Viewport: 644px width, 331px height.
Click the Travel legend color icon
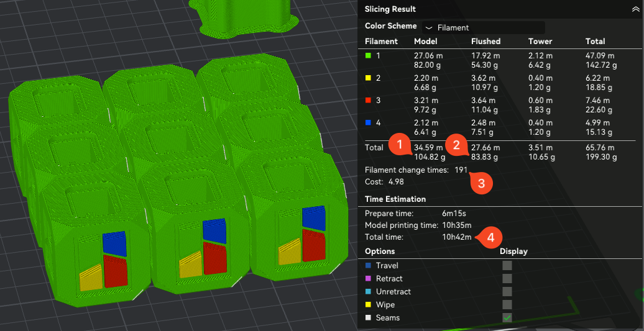pyautogui.click(x=369, y=266)
